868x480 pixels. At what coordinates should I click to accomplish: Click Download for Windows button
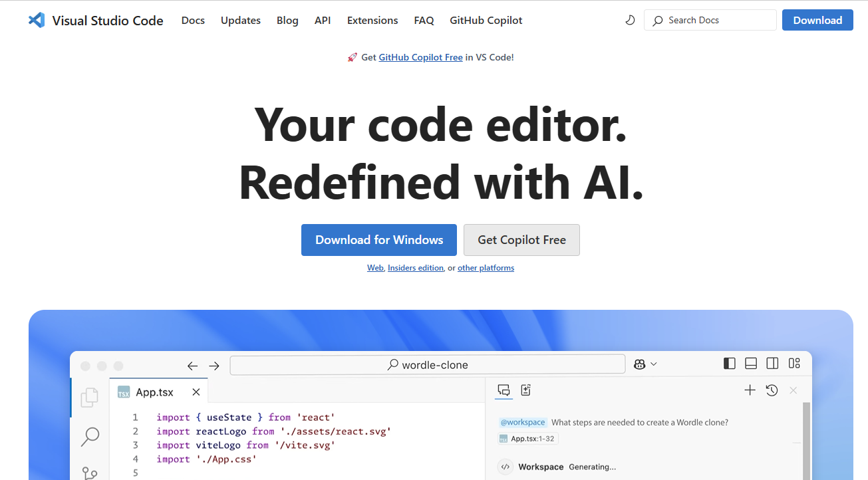pyautogui.click(x=379, y=240)
